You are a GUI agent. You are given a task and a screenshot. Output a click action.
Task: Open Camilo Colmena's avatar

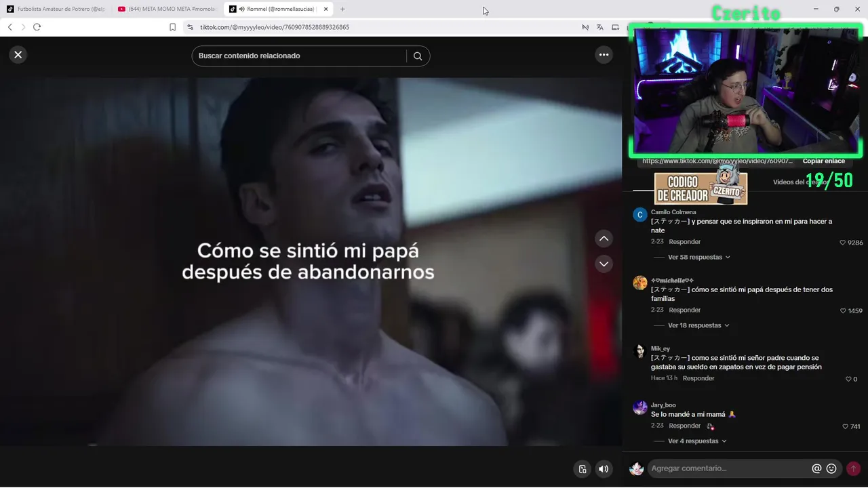[x=639, y=215]
